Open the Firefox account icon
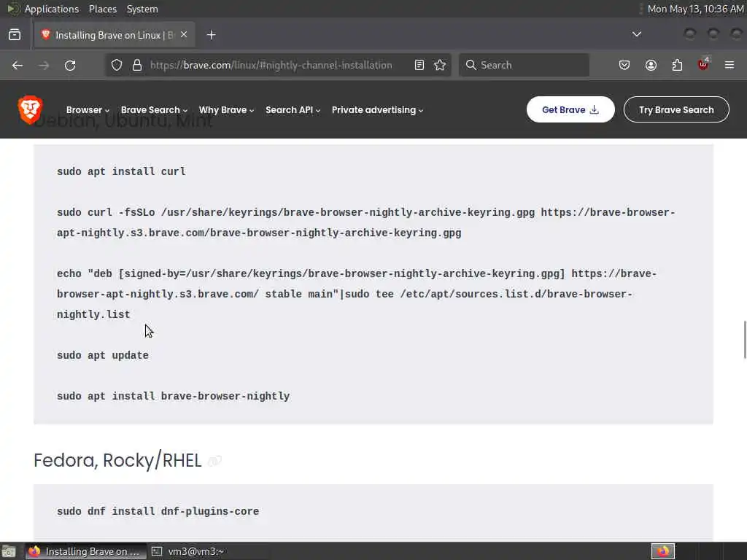The width and height of the screenshot is (747, 560). [651, 65]
